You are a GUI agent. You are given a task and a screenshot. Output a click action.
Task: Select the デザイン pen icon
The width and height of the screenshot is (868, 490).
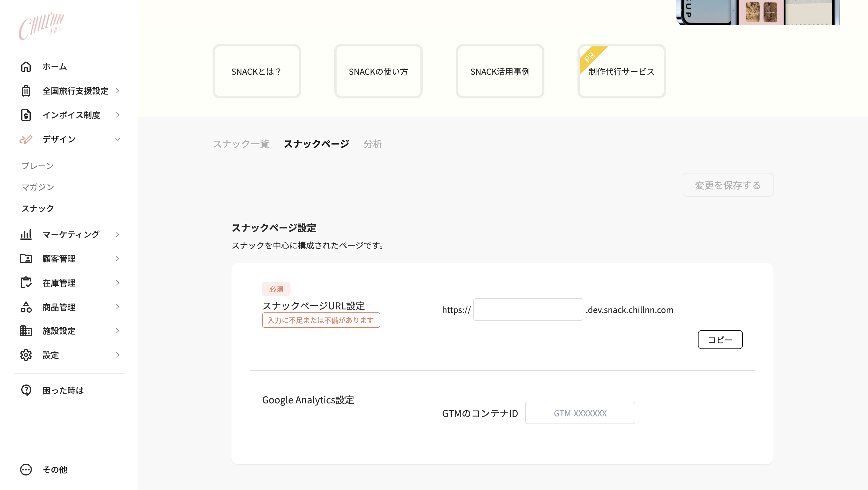[26, 139]
